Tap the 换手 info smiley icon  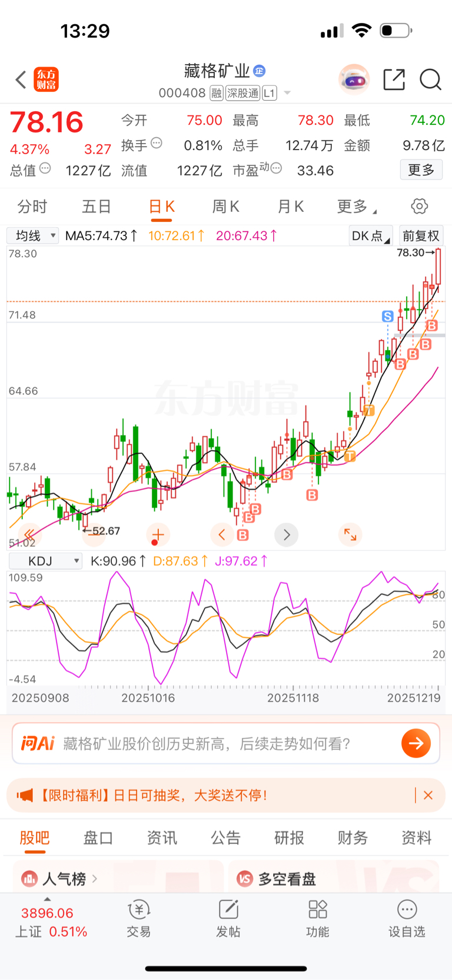(156, 143)
